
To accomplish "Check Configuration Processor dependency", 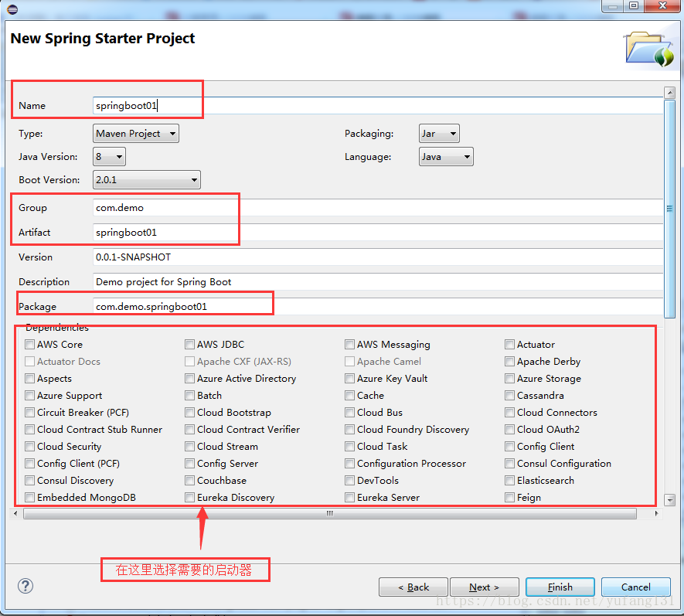I will (x=350, y=463).
